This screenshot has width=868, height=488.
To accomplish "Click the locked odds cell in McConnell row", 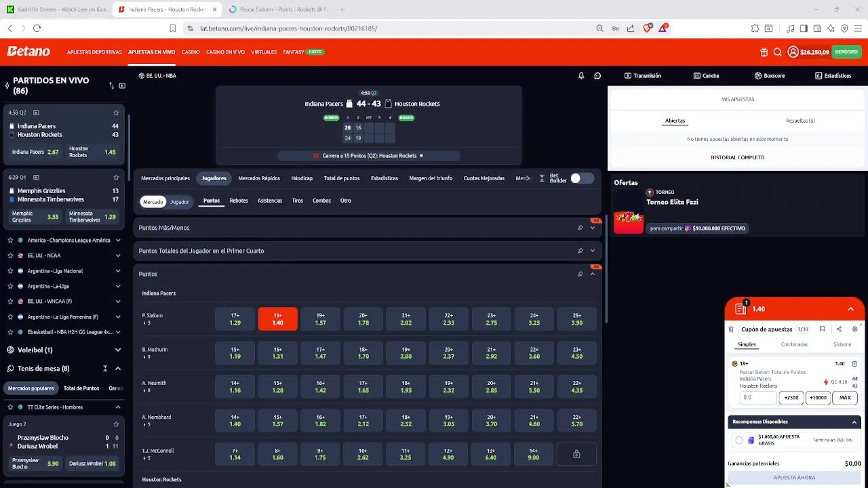I will click(576, 454).
